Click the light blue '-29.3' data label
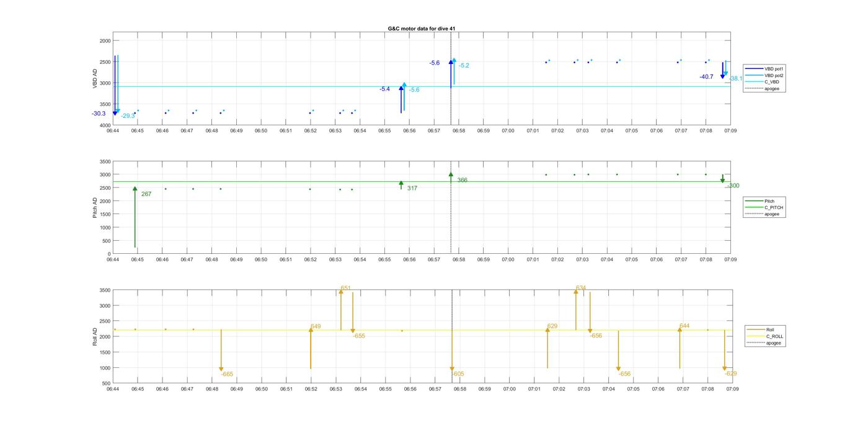 click(x=128, y=116)
